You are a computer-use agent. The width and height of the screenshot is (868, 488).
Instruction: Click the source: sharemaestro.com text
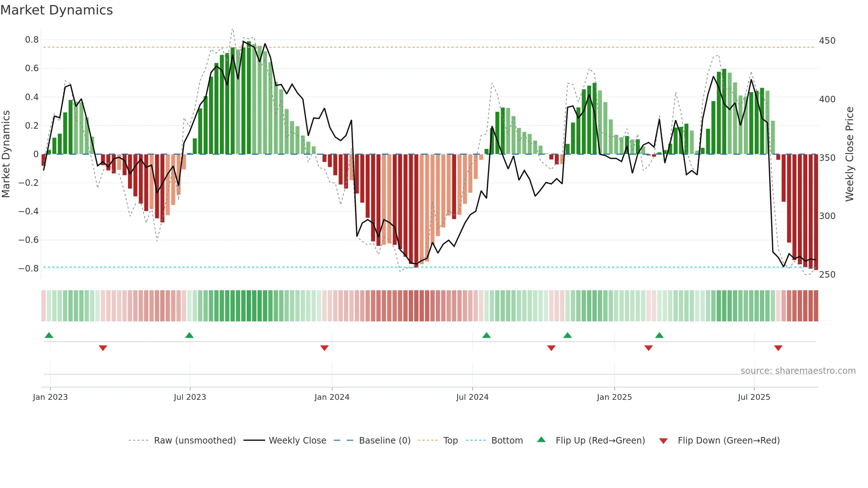pyautogui.click(x=798, y=371)
